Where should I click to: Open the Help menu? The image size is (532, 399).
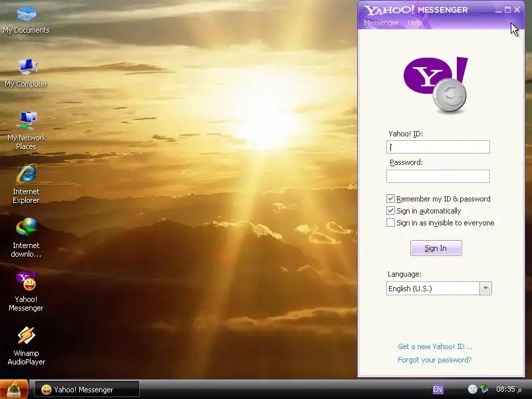point(414,23)
